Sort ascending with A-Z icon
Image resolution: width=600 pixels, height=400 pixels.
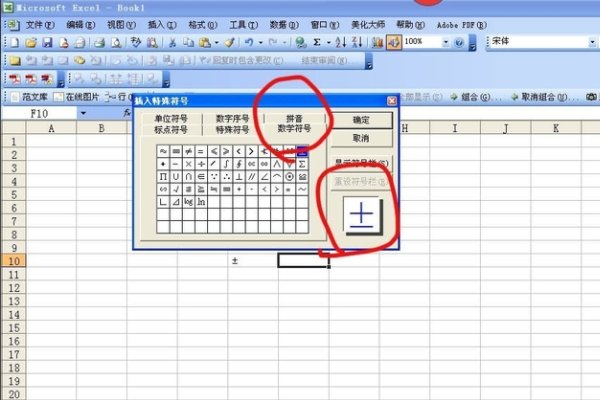tap(340, 42)
